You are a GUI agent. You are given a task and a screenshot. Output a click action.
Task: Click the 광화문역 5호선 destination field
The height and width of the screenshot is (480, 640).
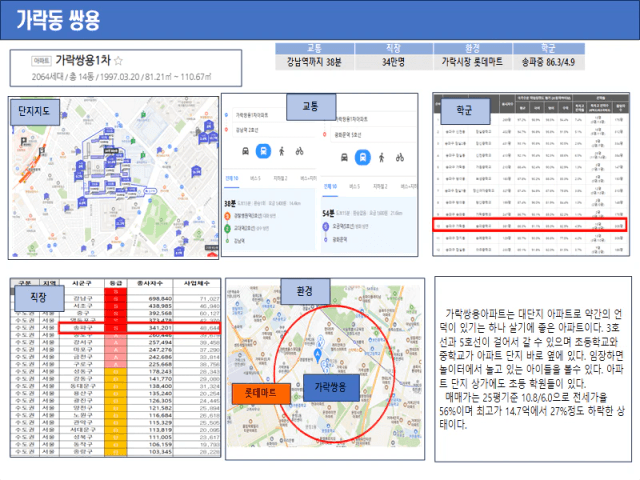[373, 134]
